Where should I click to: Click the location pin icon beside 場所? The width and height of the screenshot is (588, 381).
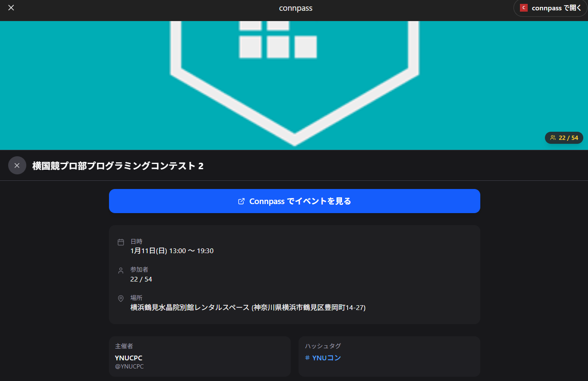[120, 297]
